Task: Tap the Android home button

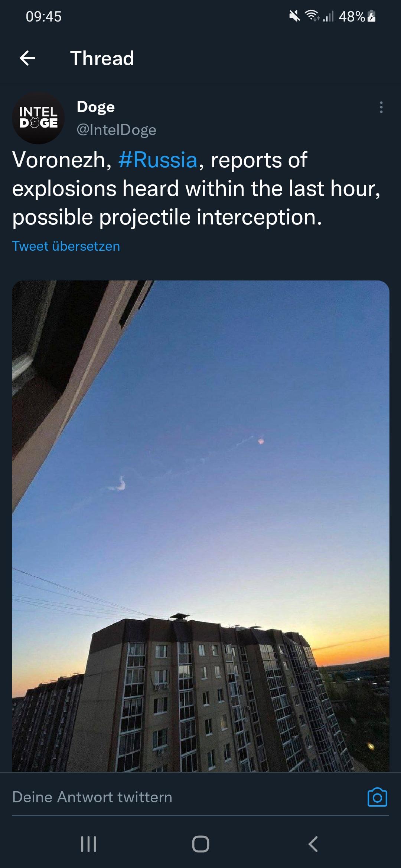Action: [x=200, y=844]
